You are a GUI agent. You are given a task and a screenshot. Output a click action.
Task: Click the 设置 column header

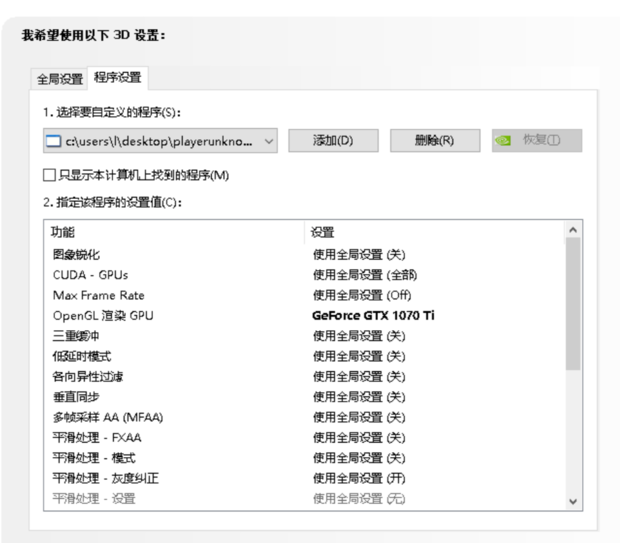click(434, 232)
